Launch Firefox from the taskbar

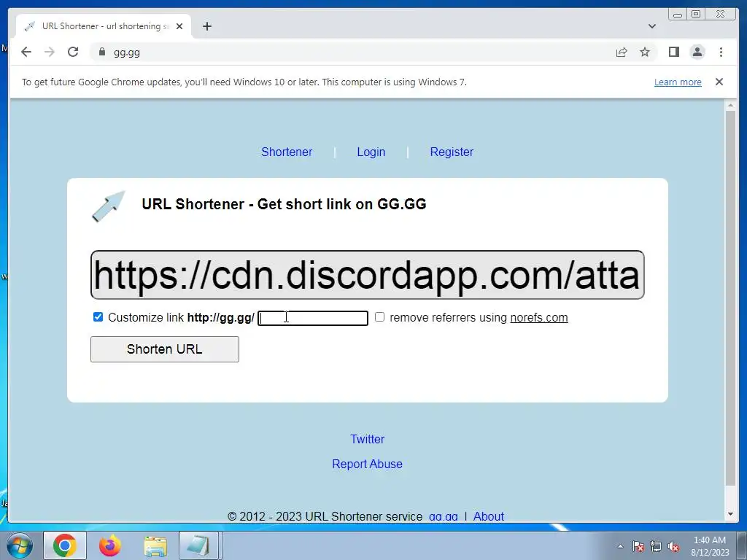pyautogui.click(x=110, y=545)
